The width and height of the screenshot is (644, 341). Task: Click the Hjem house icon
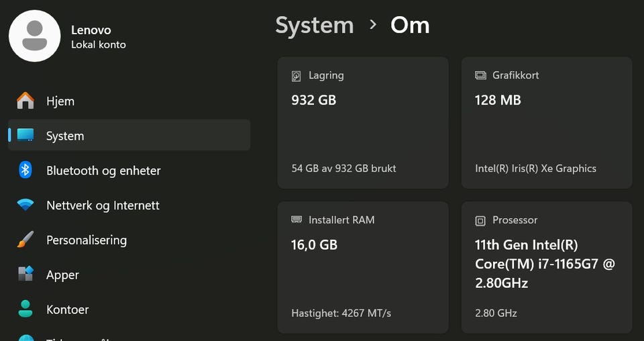[x=25, y=101]
